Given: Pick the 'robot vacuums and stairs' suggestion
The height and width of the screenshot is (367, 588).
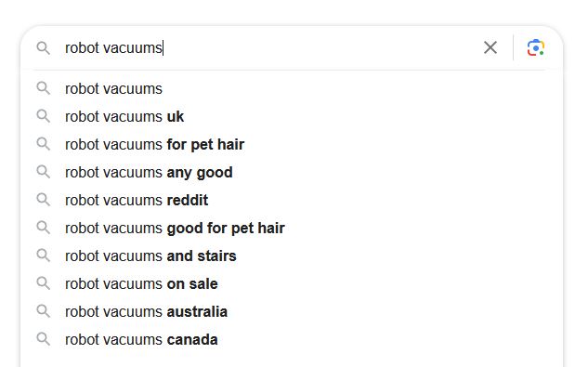Looking at the screenshot, I should coord(292,256).
